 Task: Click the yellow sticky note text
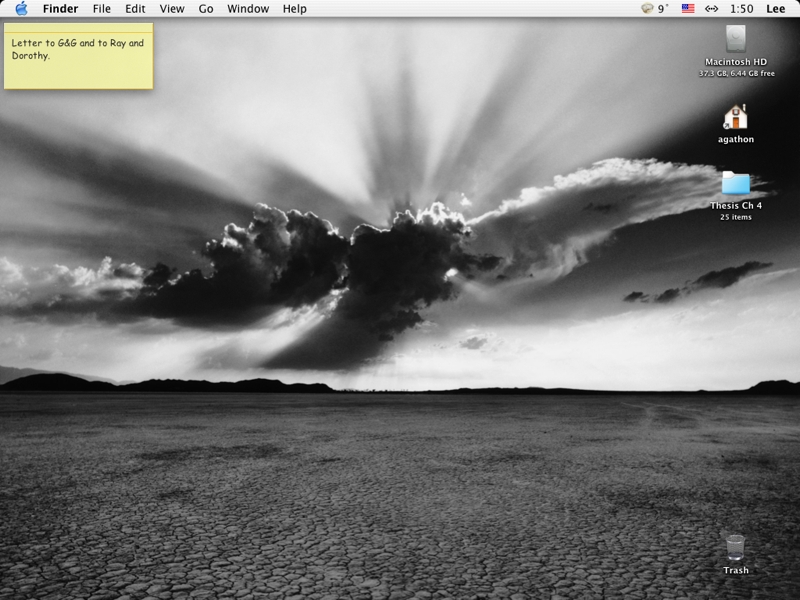coord(78,49)
